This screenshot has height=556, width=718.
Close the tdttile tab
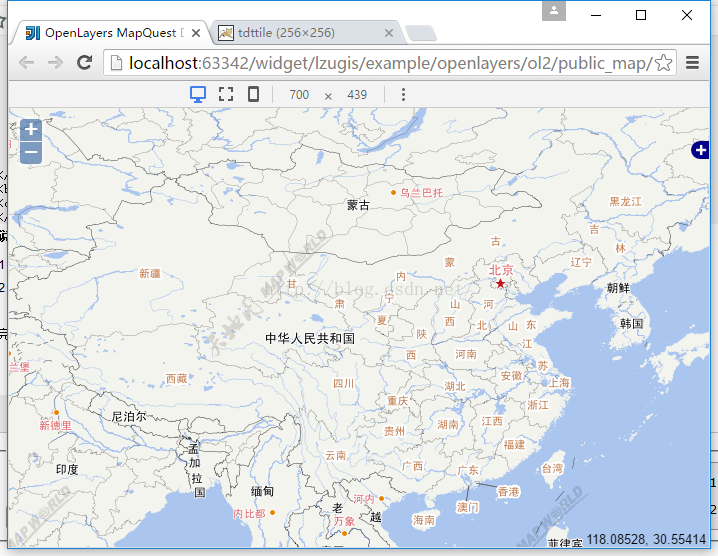point(389,33)
